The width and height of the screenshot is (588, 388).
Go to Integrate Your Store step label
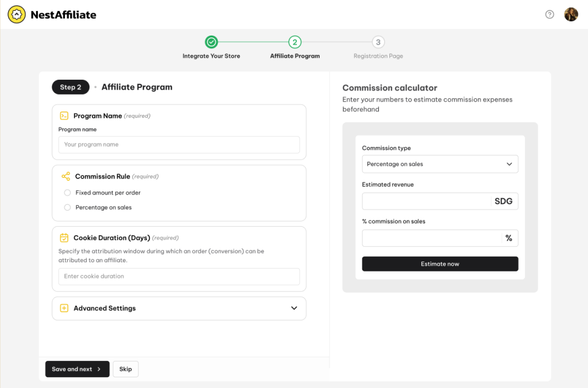211,56
